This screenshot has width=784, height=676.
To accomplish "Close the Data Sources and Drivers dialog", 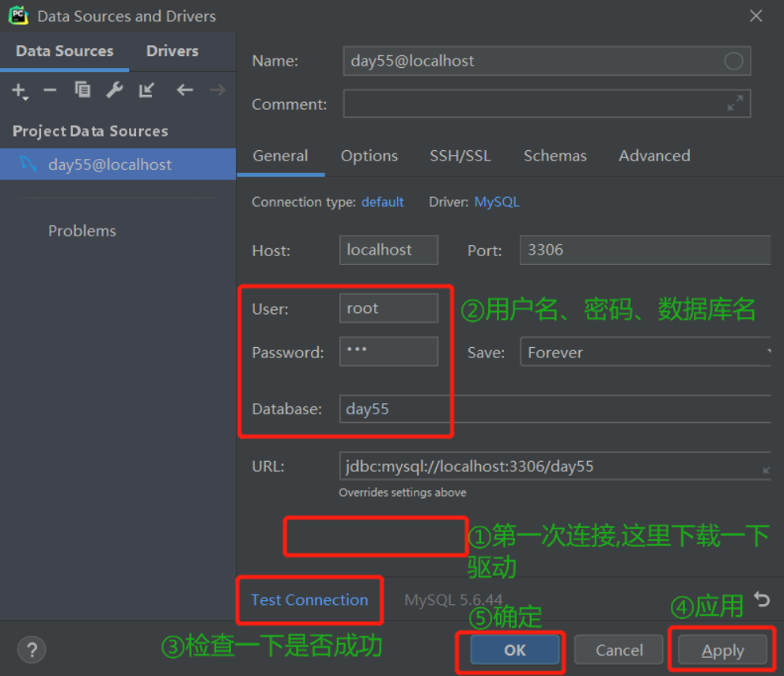I will tap(756, 16).
